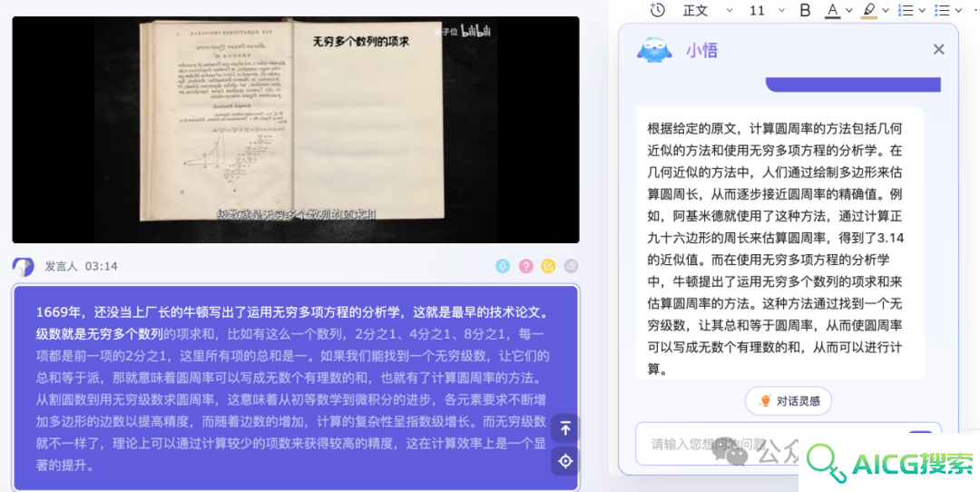Click the 03:14 timestamp
The height and width of the screenshot is (492, 980).
pyautogui.click(x=102, y=266)
